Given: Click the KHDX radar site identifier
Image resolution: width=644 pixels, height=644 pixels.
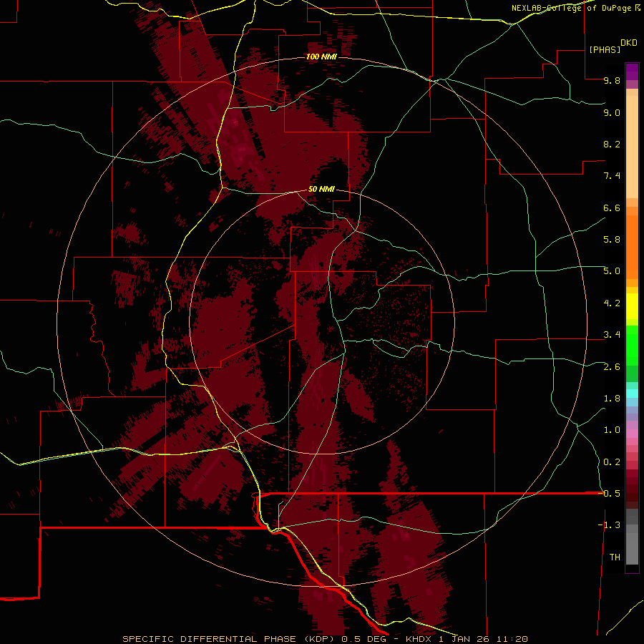Looking at the screenshot, I should [418, 639].
